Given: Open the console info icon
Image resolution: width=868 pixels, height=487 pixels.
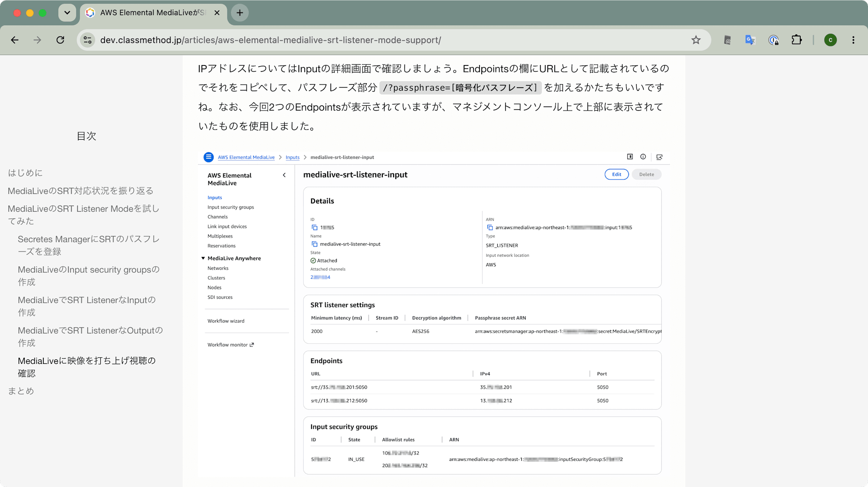Looking at the screenshot, I should click(643, 157).
